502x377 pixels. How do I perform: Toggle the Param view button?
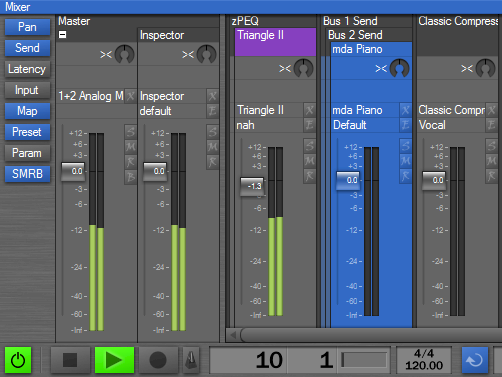pyautogui.click(x=27, y=153)
